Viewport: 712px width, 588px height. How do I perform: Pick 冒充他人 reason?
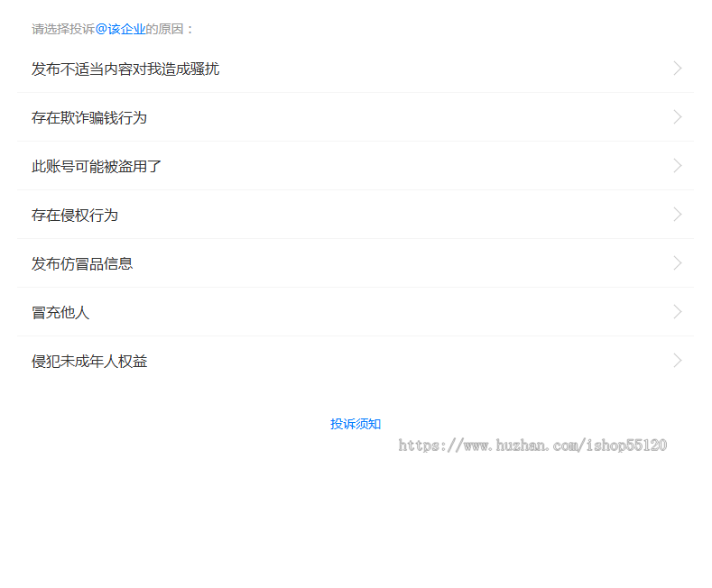click(x=355, y=312)
